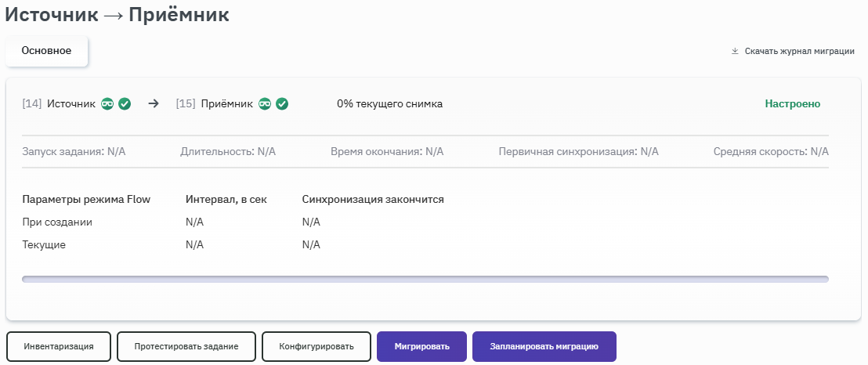Click the green checkmark beside Приёмник
868x365 pixels.
[282, 103]
